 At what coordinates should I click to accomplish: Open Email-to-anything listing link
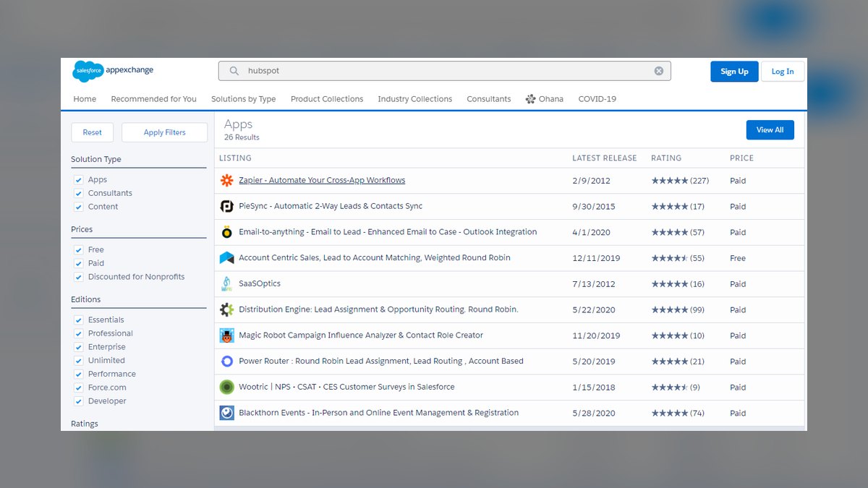click(x=388, y=232)
